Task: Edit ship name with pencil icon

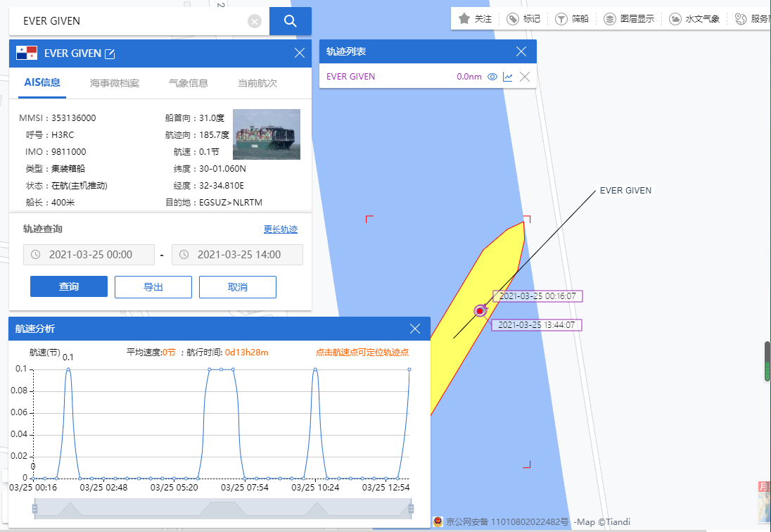Action: [110, 53]
